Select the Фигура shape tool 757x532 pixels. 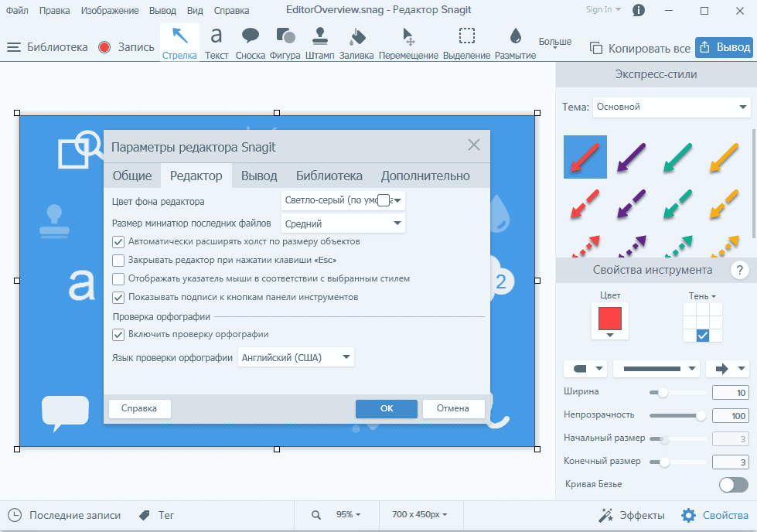click(285, 43)
